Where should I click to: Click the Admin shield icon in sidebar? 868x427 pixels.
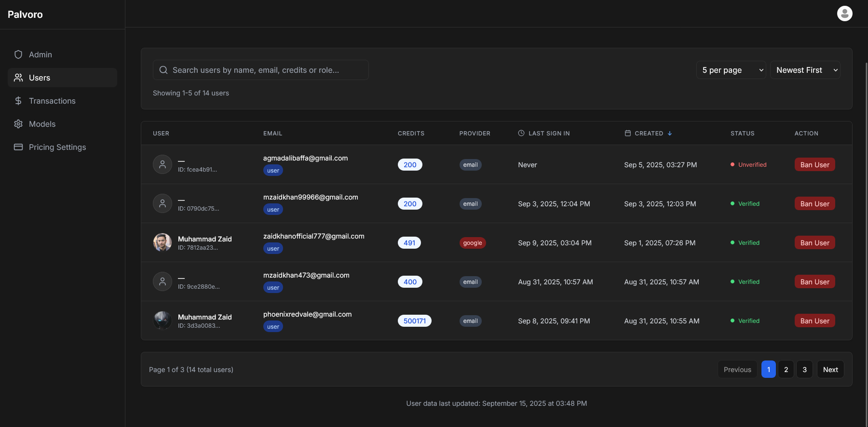point(18,54)
